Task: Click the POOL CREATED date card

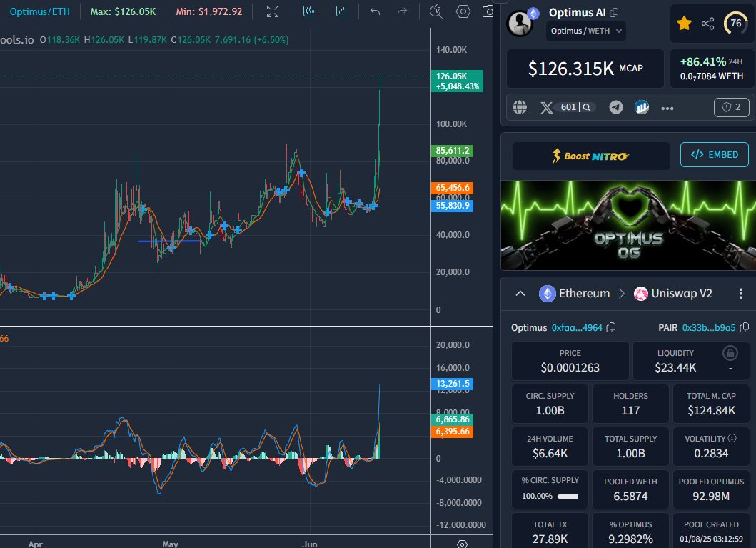Action: 711,531
